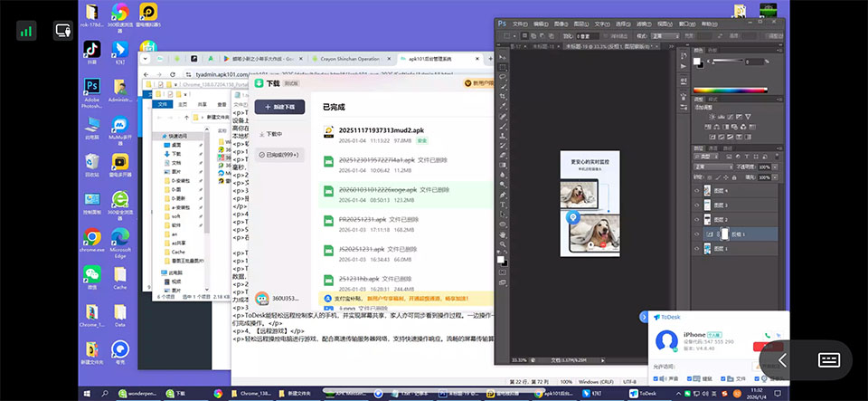The image size is (868, 401).
Task: Select the Rectangular Marquee tool in Photoshop
Action: 503,66
